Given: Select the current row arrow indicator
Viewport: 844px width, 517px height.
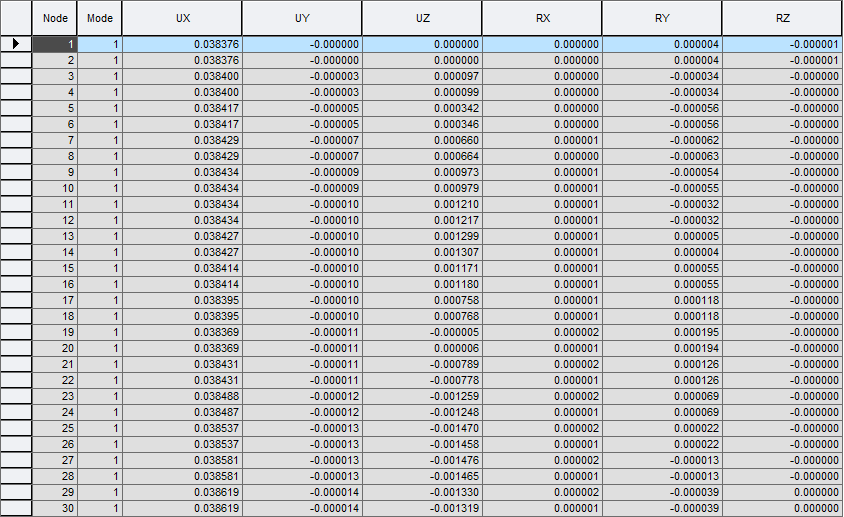Looking at the screenshot, I should click(x=16, y=44).
